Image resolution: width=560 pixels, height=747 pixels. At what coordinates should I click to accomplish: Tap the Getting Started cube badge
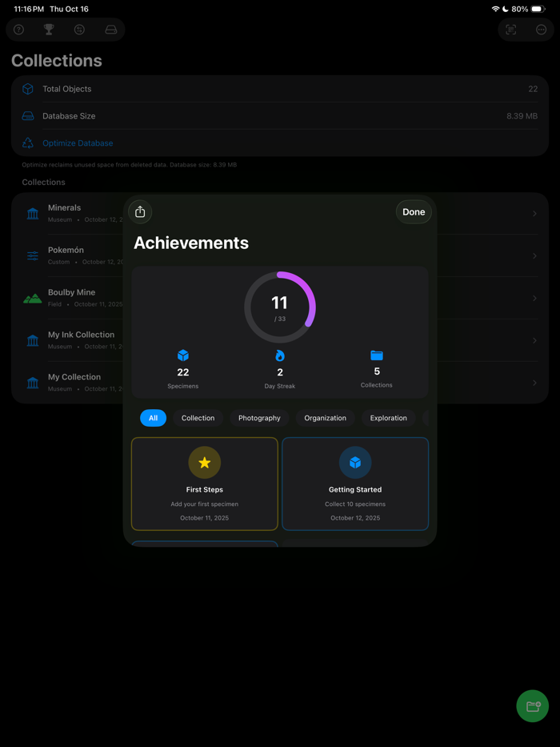click(x=355, y=463)
